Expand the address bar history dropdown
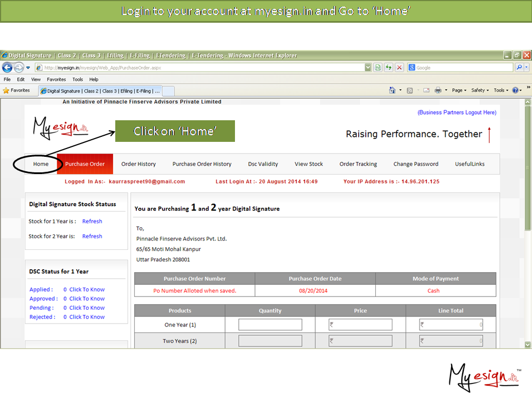 (368, 68)
